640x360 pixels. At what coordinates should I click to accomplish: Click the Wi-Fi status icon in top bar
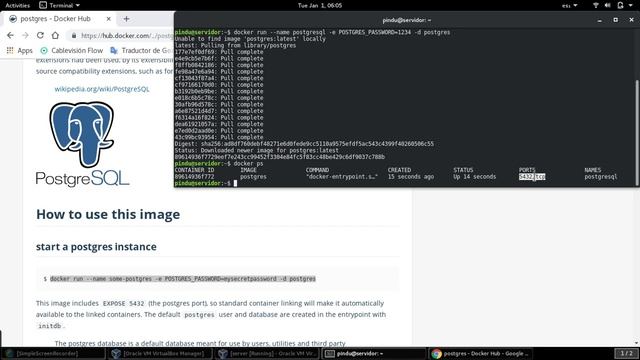click(x=596, y=5)
